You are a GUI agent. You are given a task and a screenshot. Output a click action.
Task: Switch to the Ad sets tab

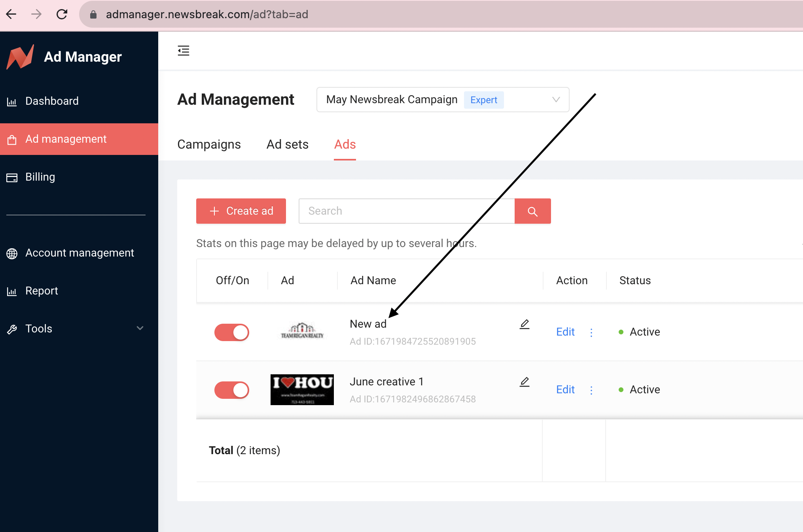[x=288, y=145]
